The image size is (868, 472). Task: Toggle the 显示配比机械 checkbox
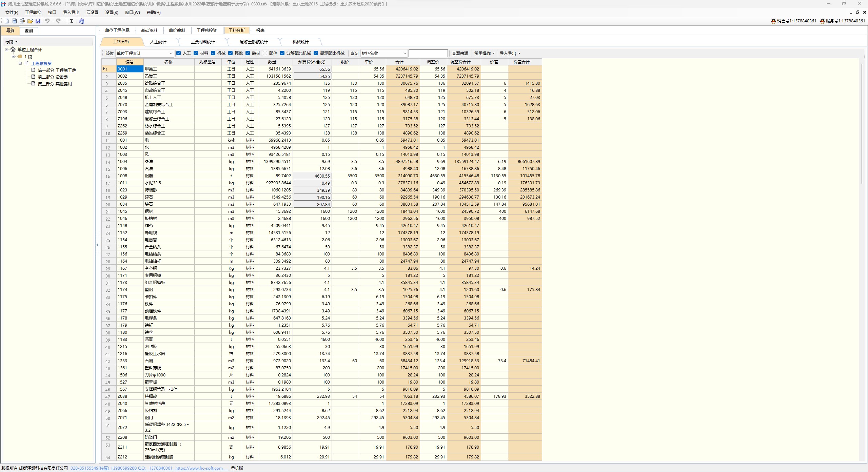pyautogui.click(x=316, y=53)
